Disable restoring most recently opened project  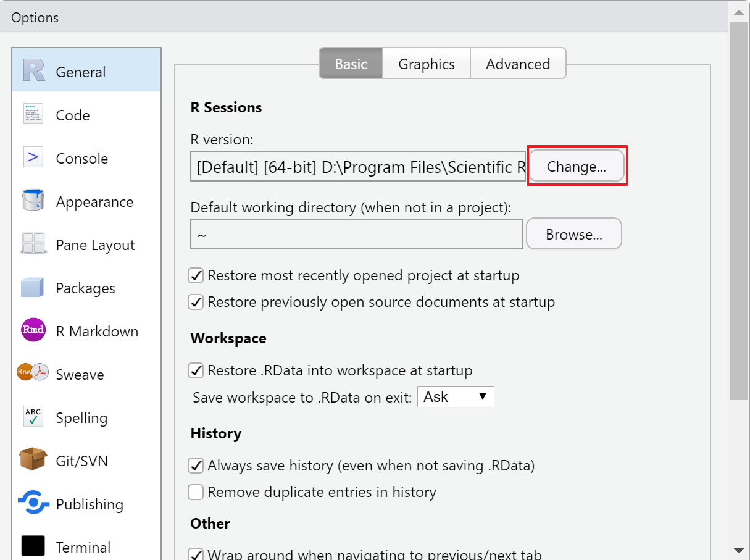pos(196,275)
